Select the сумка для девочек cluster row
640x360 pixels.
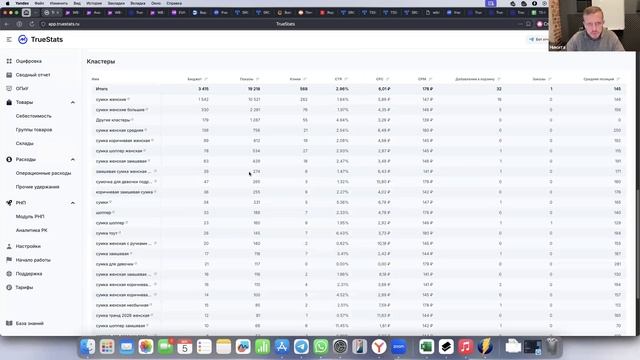(x=358, y=264)
